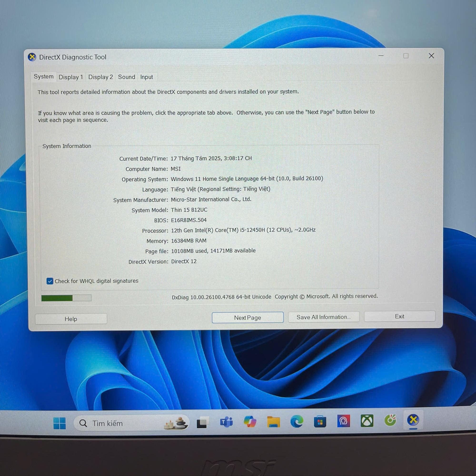Open Task View from taskbar

click(202, 422)
